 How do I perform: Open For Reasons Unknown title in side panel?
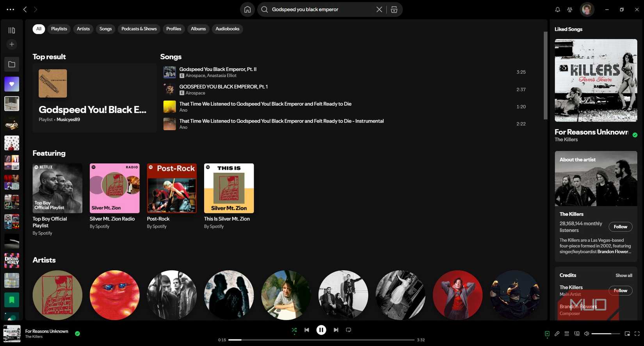coord(591,132)
